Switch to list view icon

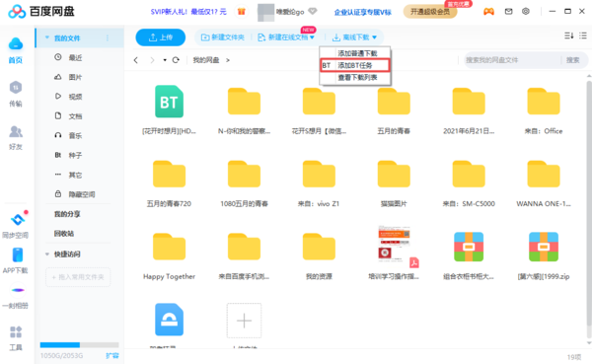pos(583,36)
